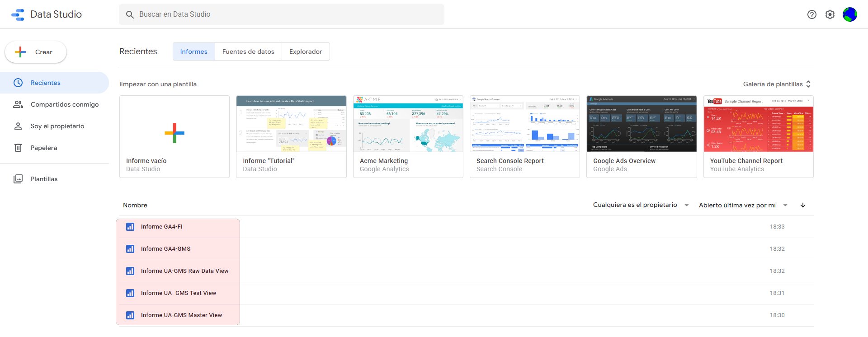Open the Informe vacío template

[x=175, y=136]
